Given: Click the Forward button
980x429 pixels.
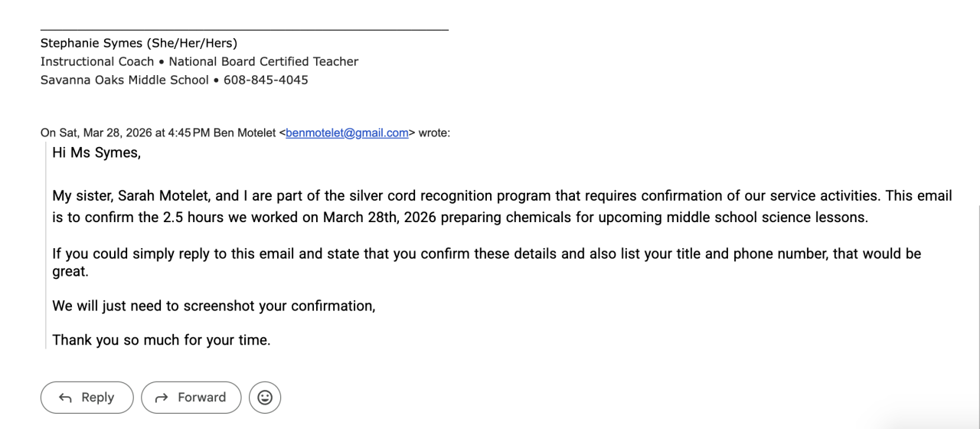Looking at the screenshot, I should pos(191,398).
